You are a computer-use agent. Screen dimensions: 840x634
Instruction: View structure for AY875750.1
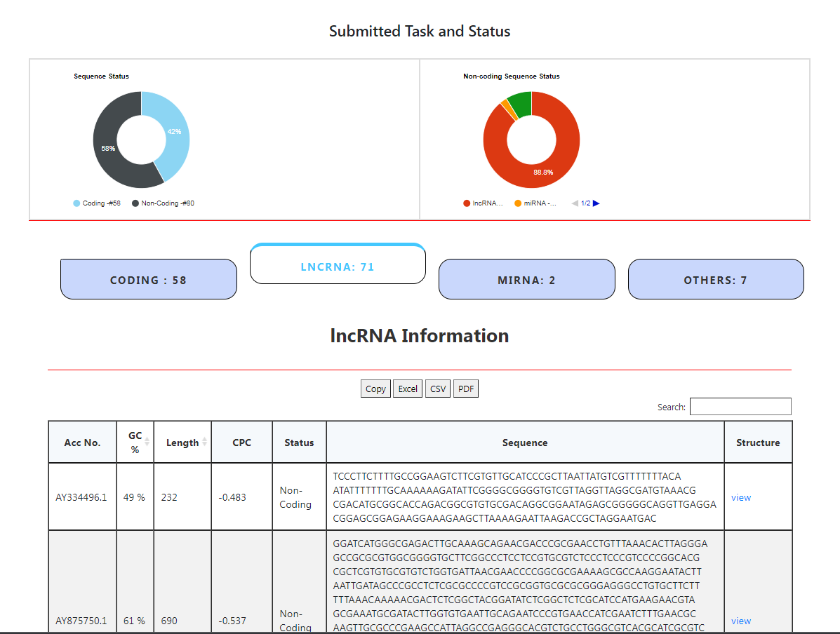pos(741,621)
